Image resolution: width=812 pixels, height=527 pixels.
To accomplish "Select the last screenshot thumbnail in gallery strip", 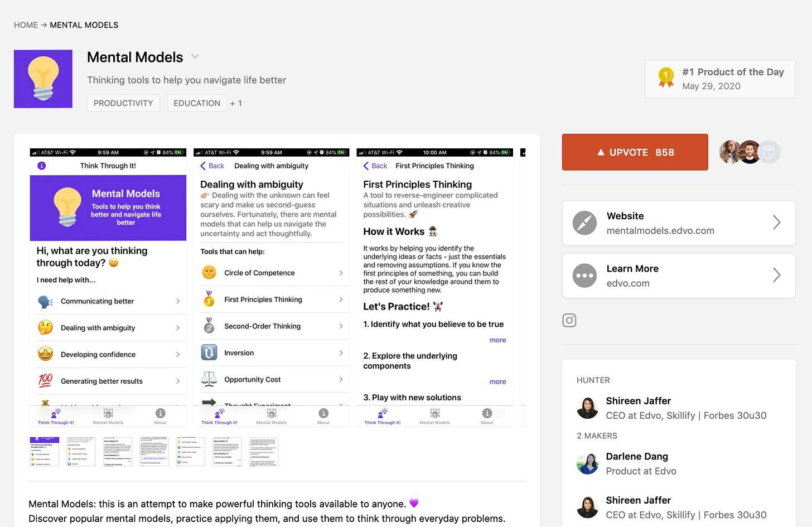I will (263, 452).
